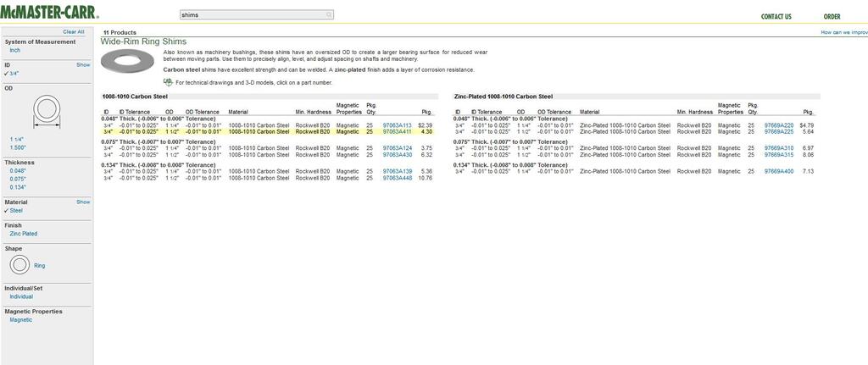Open part number 97063A139
This screenshot has width=868, height=365.
[x=398, y=171]
